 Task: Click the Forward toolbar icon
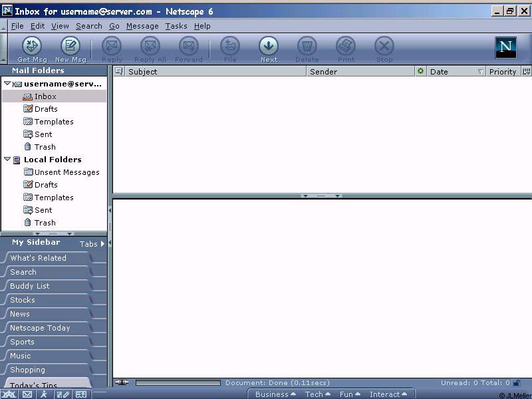click(189, 46)
